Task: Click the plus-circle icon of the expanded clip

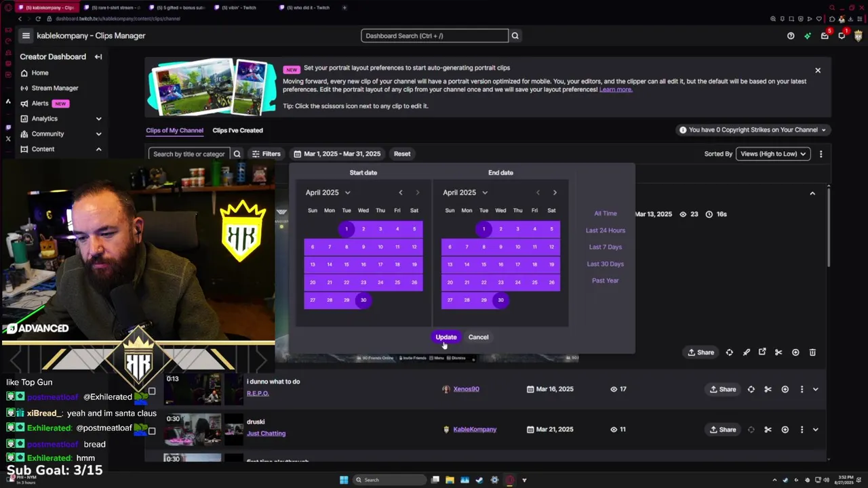Action: pos(795,352)
